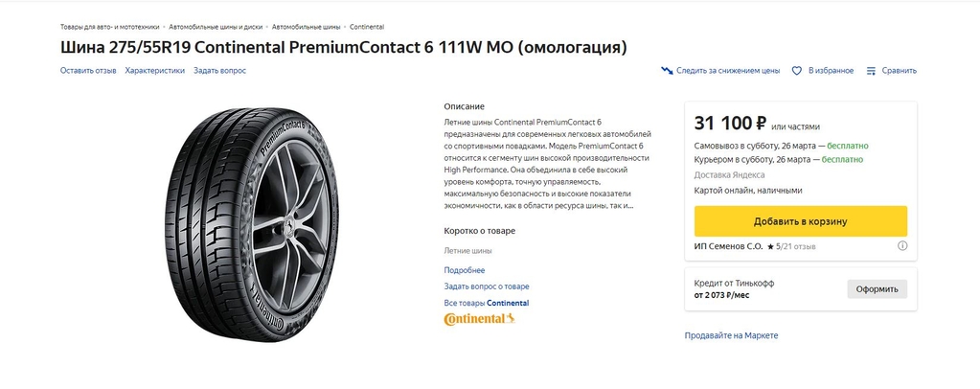Click Оформить for Tinkoff credit
The image size is (980, 389).
point(877,289)
